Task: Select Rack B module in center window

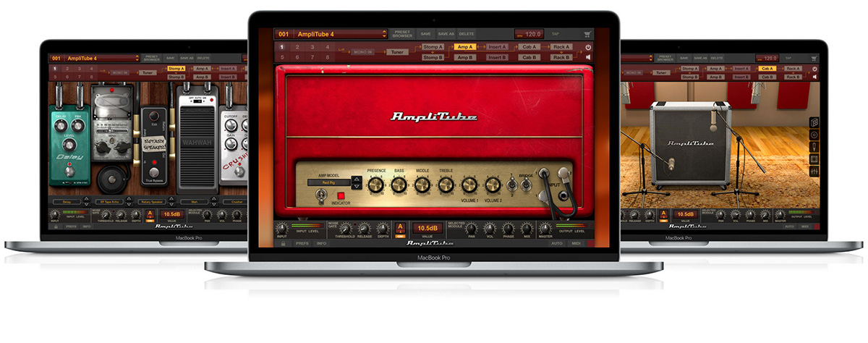Action: click(561, 57)
